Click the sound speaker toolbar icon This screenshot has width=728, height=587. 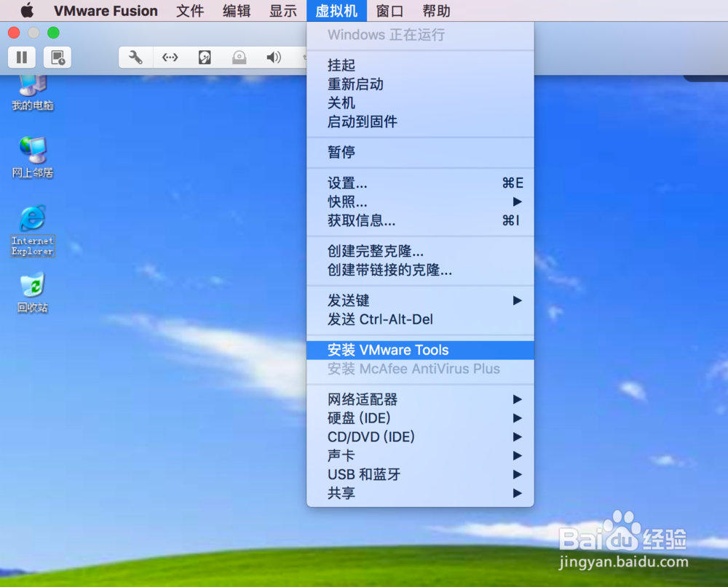[x=273, y=57]
